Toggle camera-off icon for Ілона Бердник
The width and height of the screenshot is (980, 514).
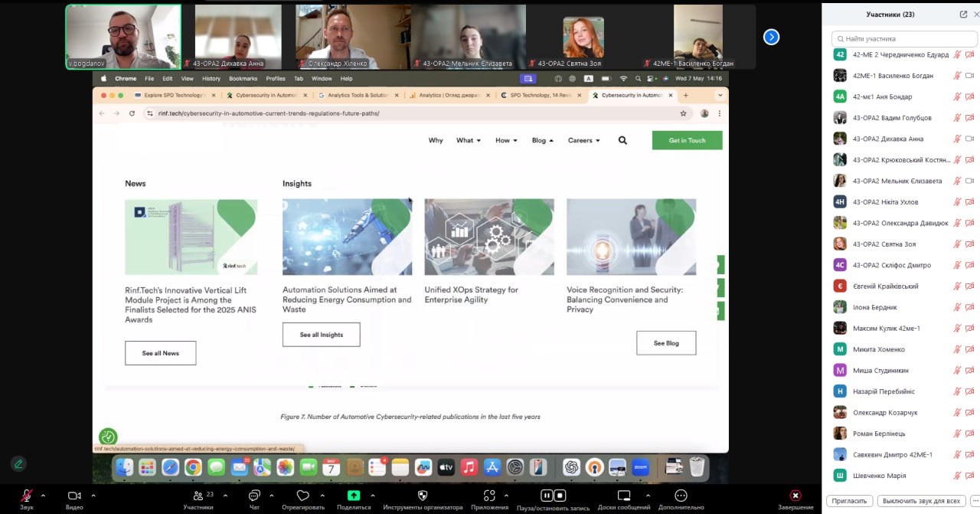coord(969,307)
